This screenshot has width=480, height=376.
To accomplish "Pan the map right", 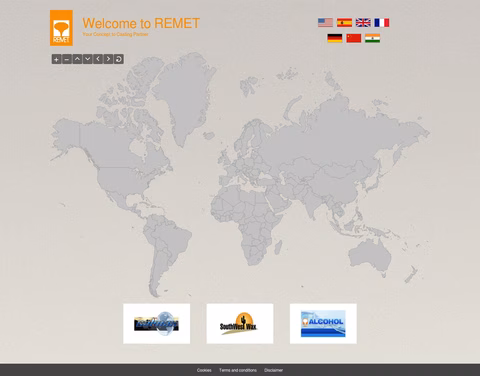I will coord(108,59).
